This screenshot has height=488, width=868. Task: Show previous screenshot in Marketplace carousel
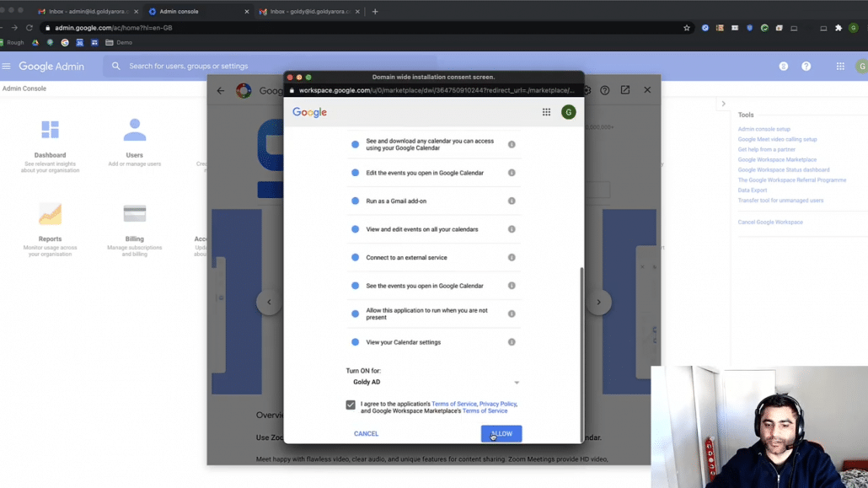point(269,302)
